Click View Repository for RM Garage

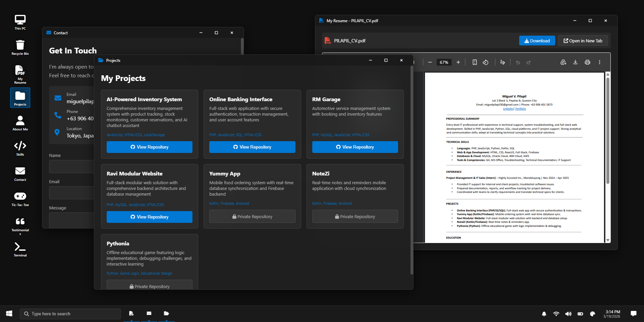pyautogui.click(x=355, y=147)
